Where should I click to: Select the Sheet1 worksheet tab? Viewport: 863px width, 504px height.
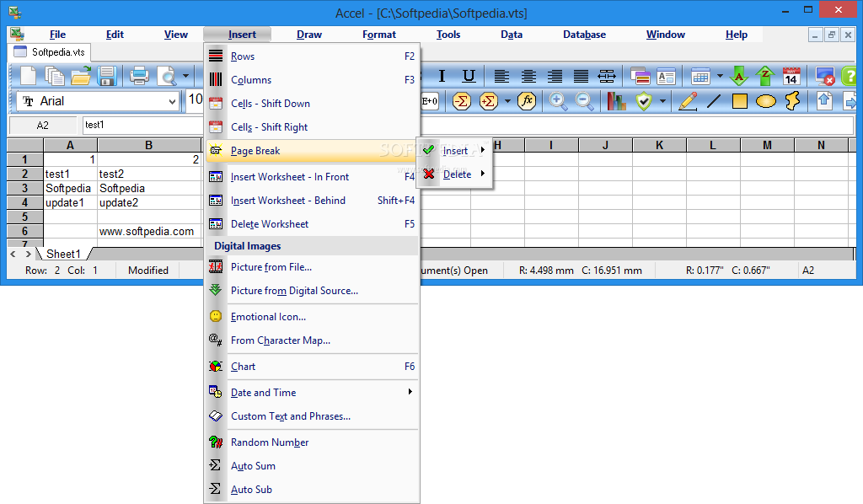coord(63,254)
